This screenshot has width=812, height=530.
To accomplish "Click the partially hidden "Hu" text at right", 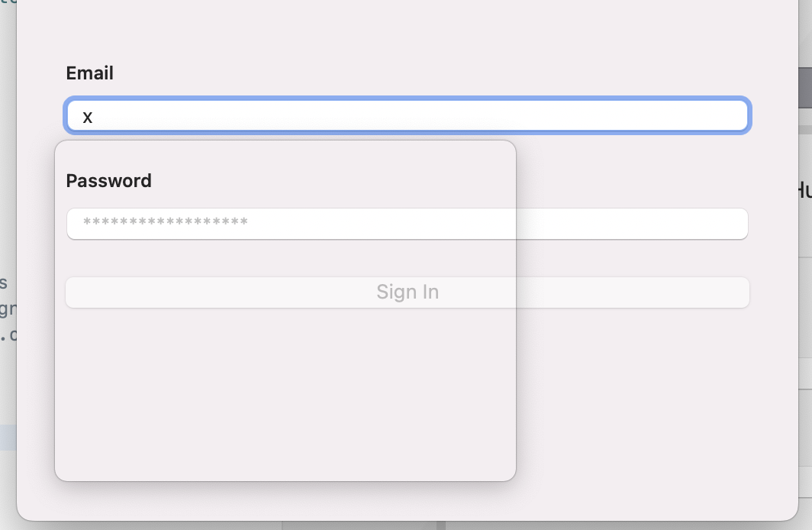I will pyautogui.click(x=804, y=189).
